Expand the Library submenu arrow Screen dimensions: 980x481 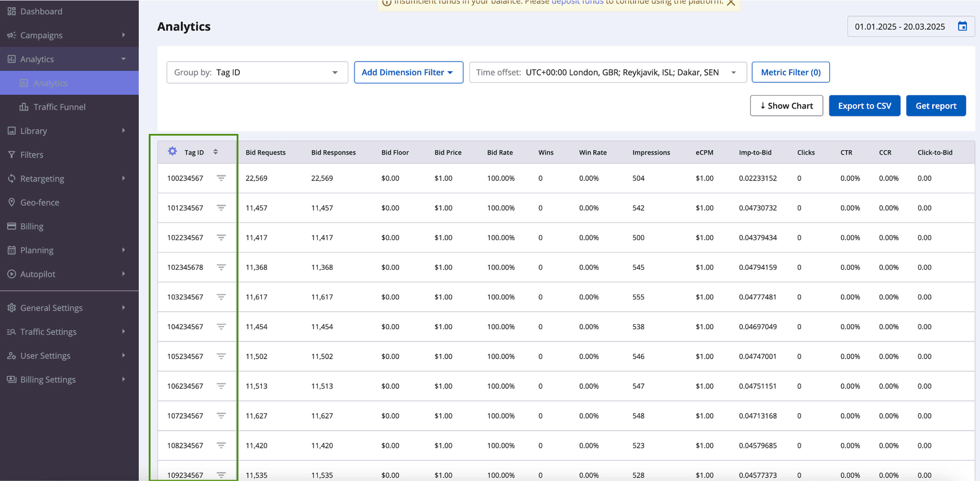point(124,130)
